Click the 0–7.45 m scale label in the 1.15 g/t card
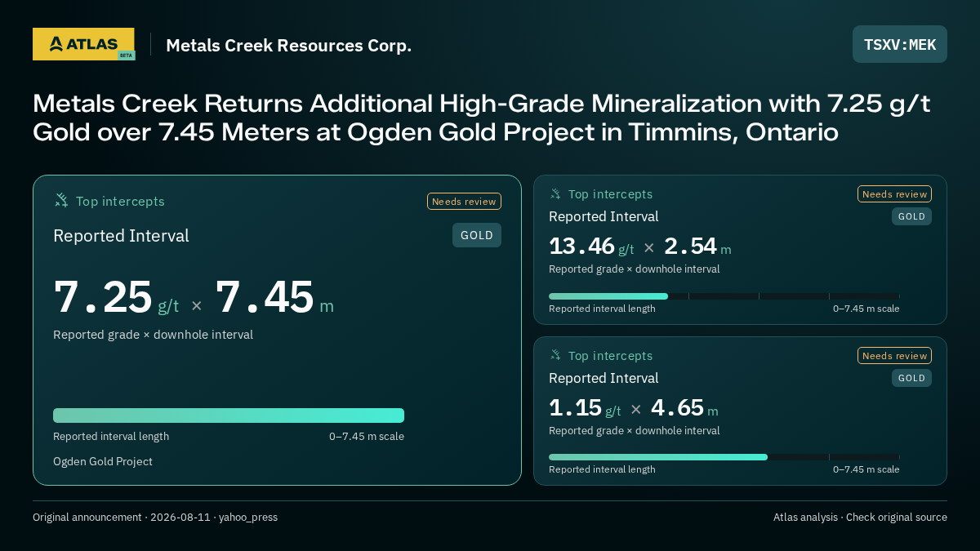Screen dimensions: 980x551 point(866,469)
